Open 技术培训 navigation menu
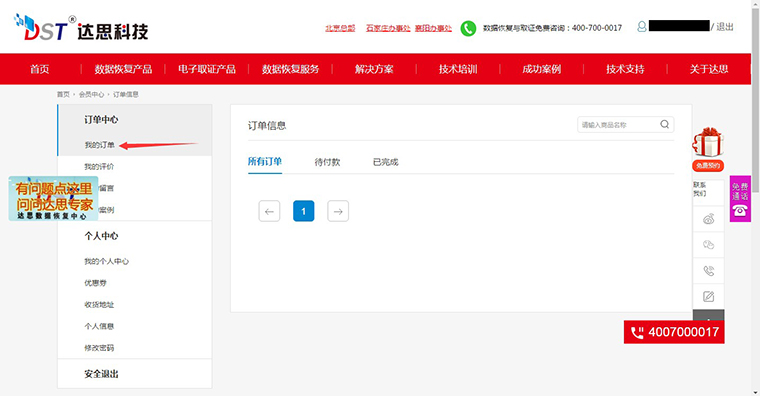 tap(458, 69)
